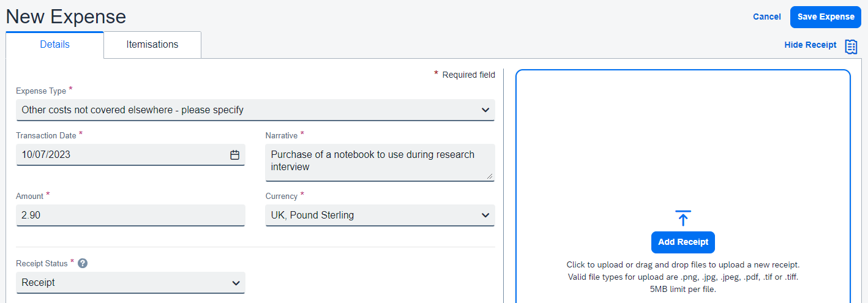Select the Details tab
The width and height of the screenshot is (868, 303).
[54, 45]
